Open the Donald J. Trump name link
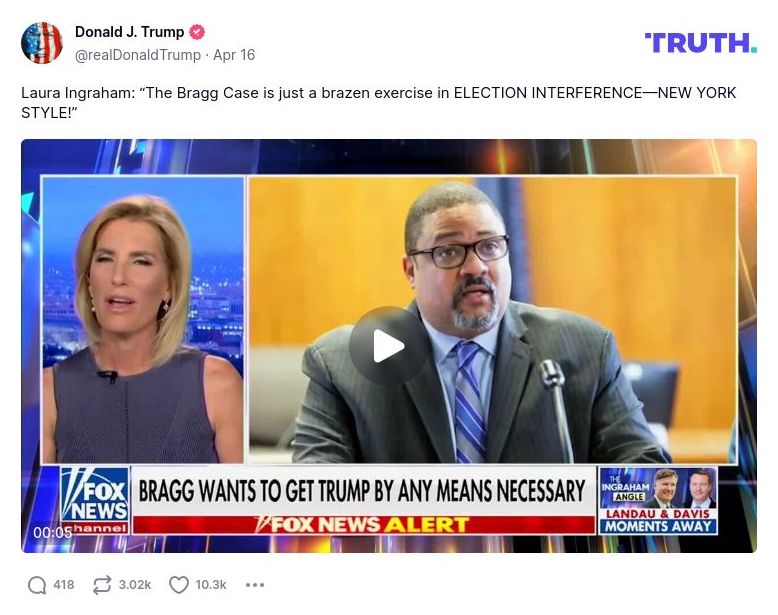 pos(130,32)
